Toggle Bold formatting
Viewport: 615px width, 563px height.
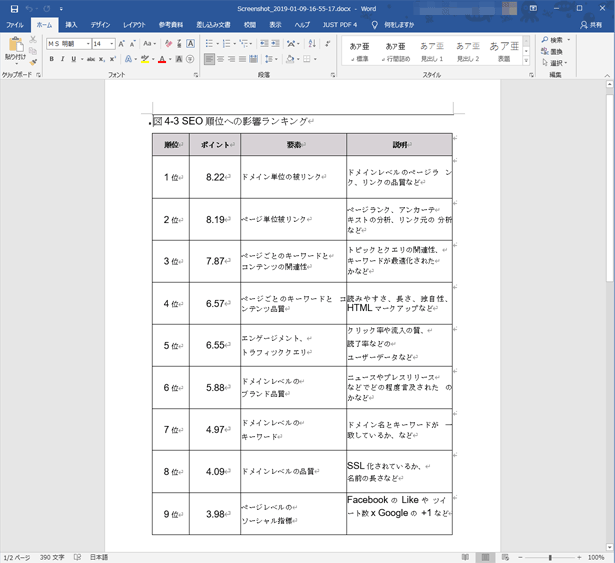point(51,59)
